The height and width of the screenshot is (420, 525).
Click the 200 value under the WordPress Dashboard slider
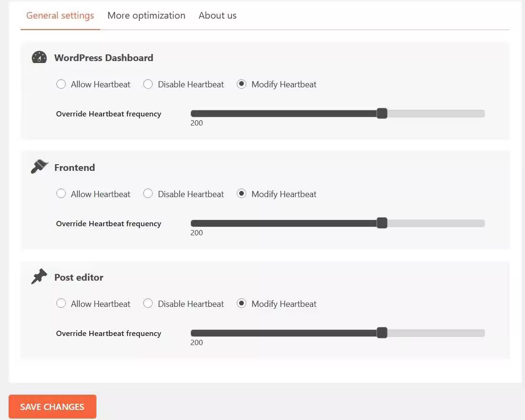pos(197,123)
